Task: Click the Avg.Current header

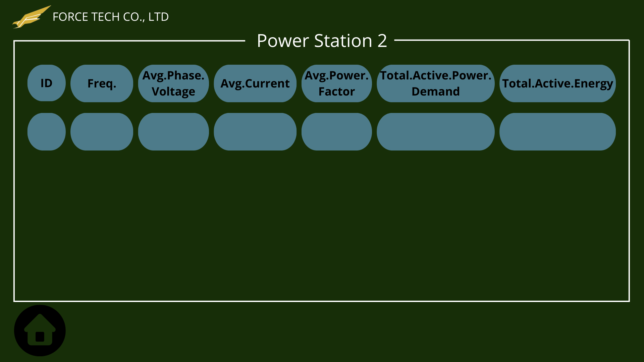Action: 255,83
